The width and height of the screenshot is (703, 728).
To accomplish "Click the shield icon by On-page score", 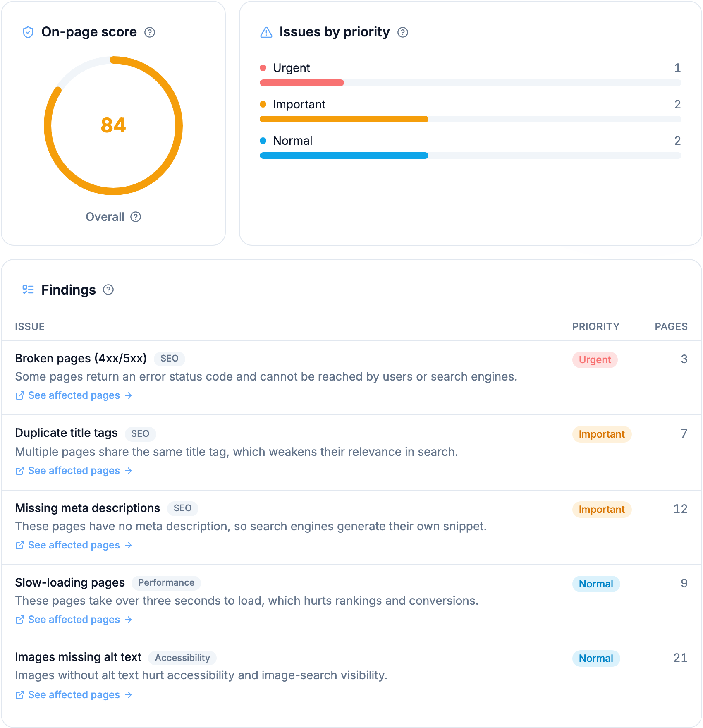I will point(28,32).
